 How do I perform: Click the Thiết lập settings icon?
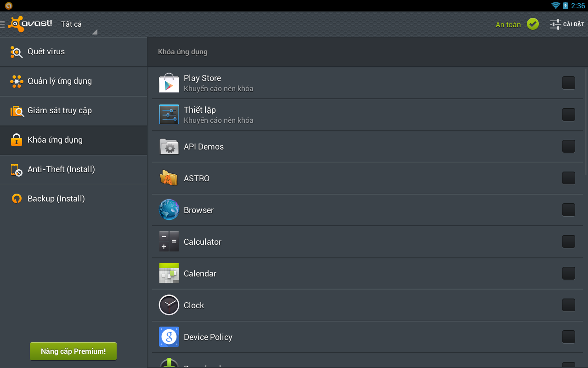(169, 115)
